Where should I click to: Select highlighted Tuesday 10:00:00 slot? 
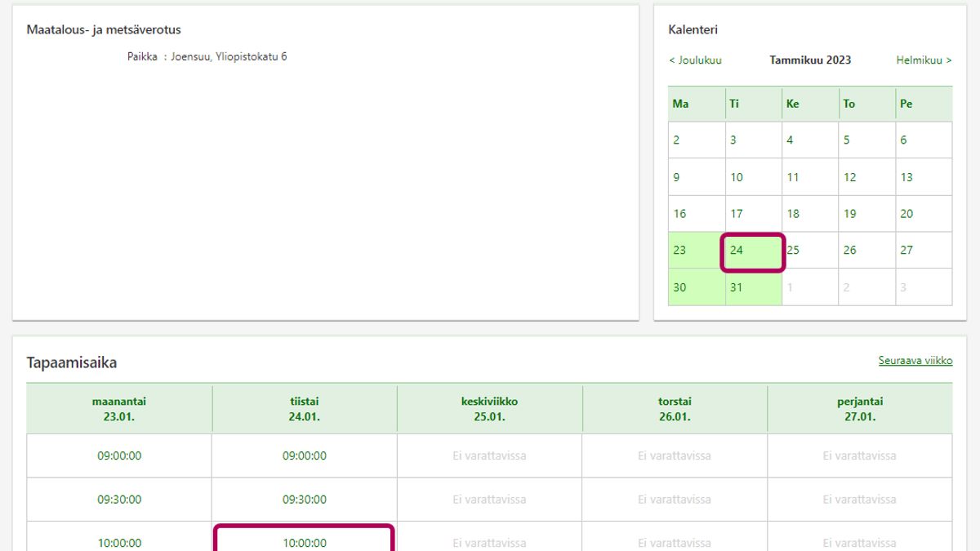coord(305,542)
